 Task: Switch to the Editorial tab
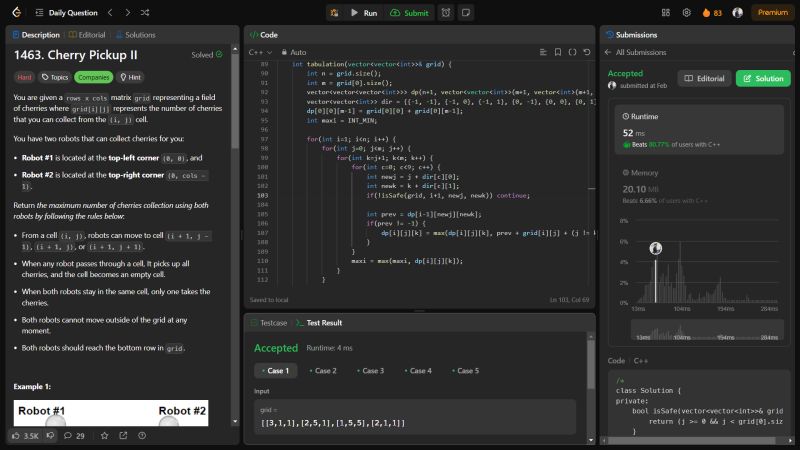pos(87,35)
